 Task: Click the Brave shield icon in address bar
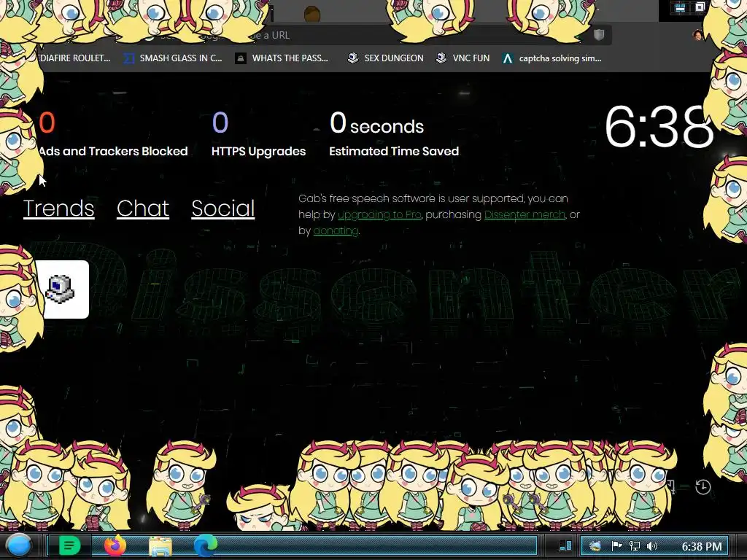[x=599, y=34]
